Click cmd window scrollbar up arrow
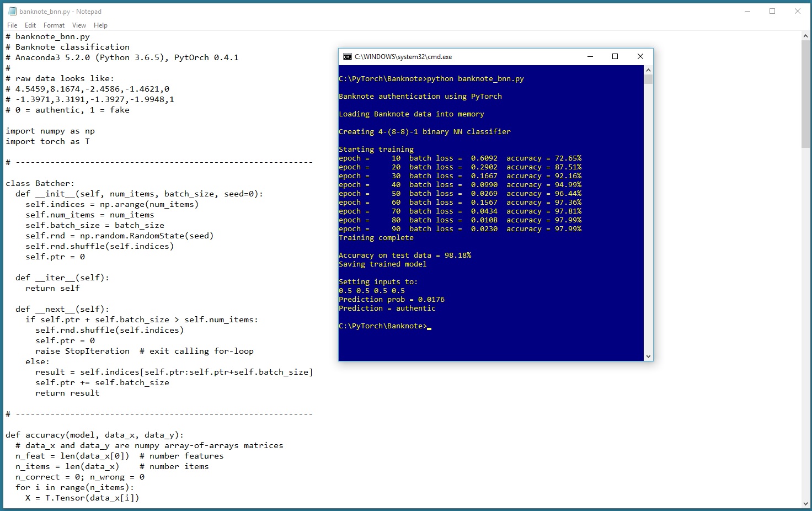The image size is (812, 511). click(648, 70)
